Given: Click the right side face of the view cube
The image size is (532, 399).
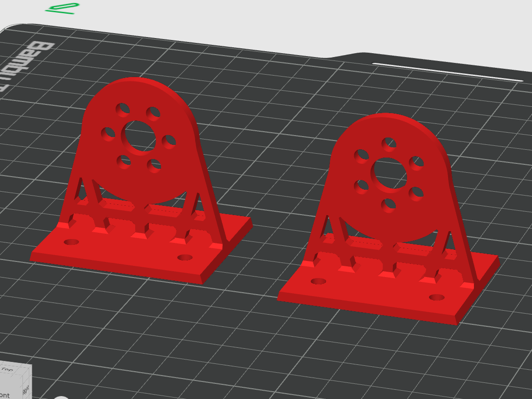Looking at the screenshot, I should [26, 388].
